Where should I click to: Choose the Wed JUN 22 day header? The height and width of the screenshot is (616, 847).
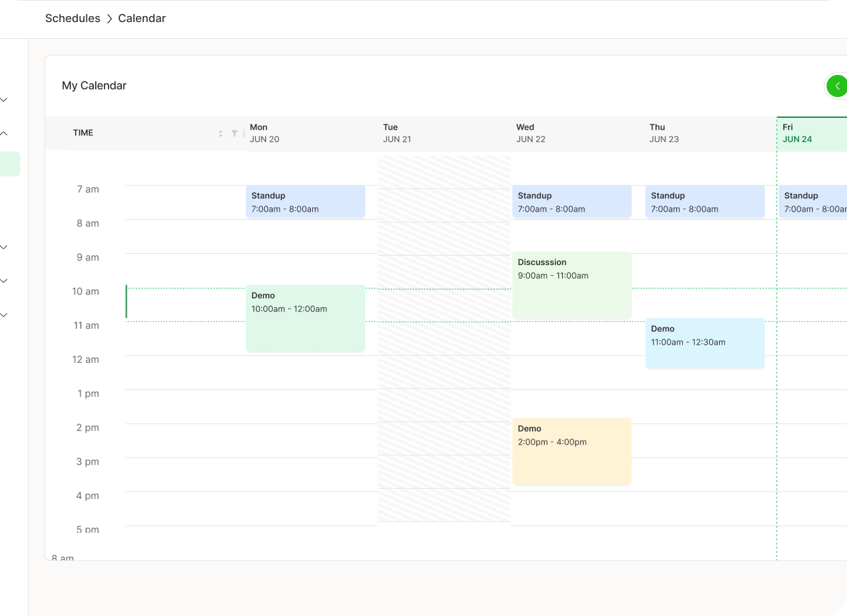(530, 133)
